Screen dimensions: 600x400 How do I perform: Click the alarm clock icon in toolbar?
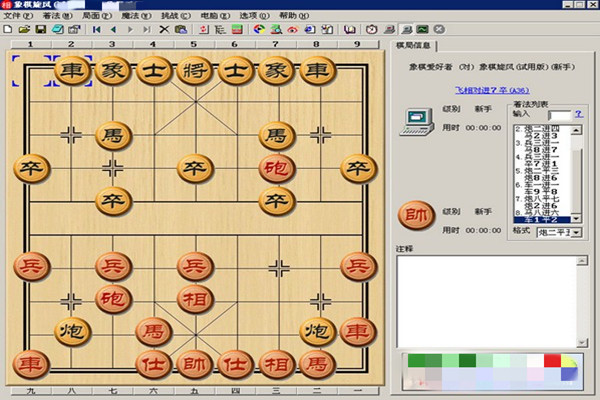point(370,30)
